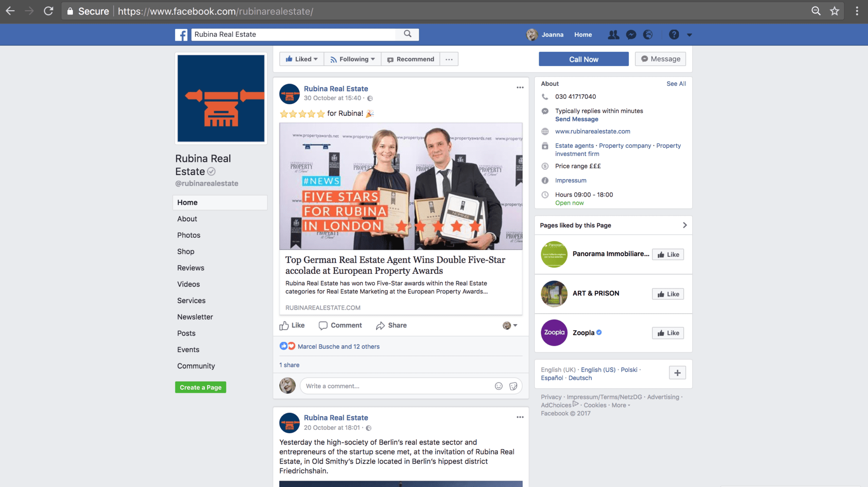This screenshot has height=487, width=868.
Task: Select Home in the page sidebar
Action: pos(220,203)
